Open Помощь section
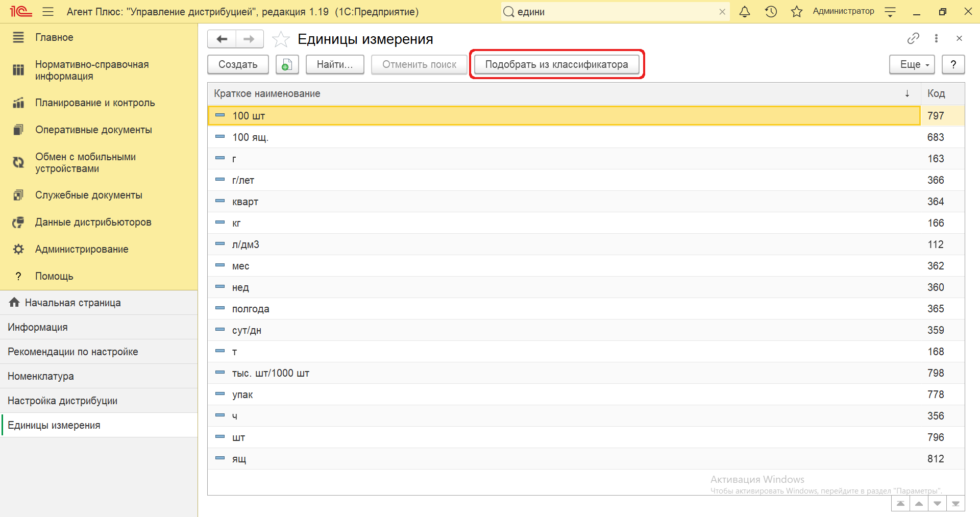Screen dimensions: 980x517 click(x=99, y=276)
